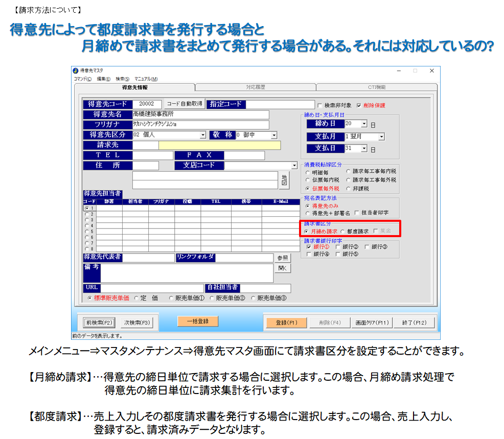Viewport: 504px width, 439px height.
Task: Expand the 得意先区分 dropdown
Action: point(203,135)
